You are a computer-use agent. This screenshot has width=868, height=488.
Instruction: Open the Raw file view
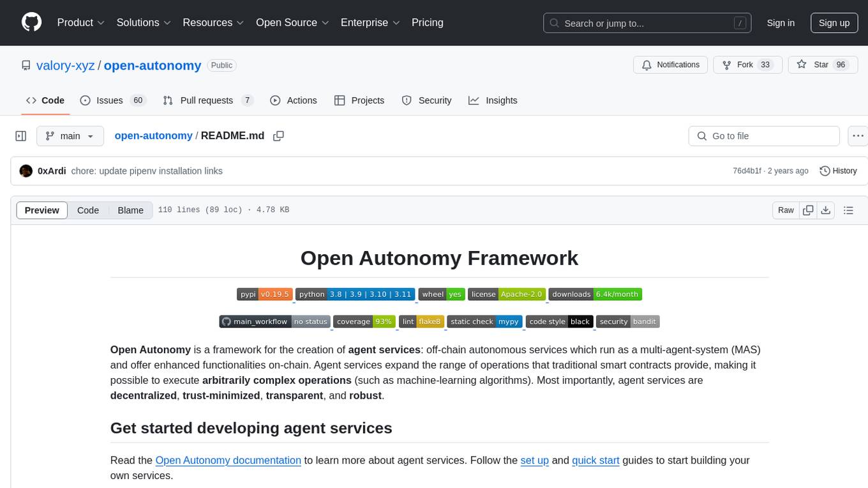[786, 210]
